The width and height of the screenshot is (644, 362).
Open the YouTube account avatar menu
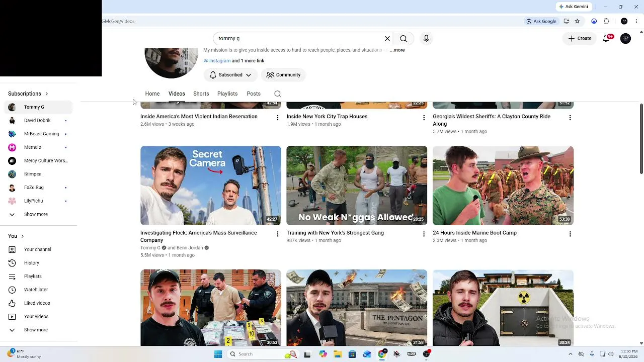click(625, 38)
